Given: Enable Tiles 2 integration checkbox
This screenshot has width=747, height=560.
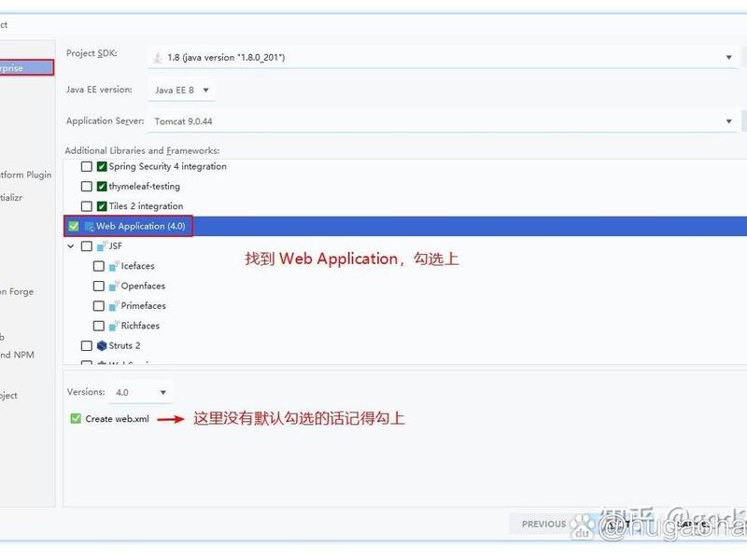Looking at the screenshot, I should point(86,206).
